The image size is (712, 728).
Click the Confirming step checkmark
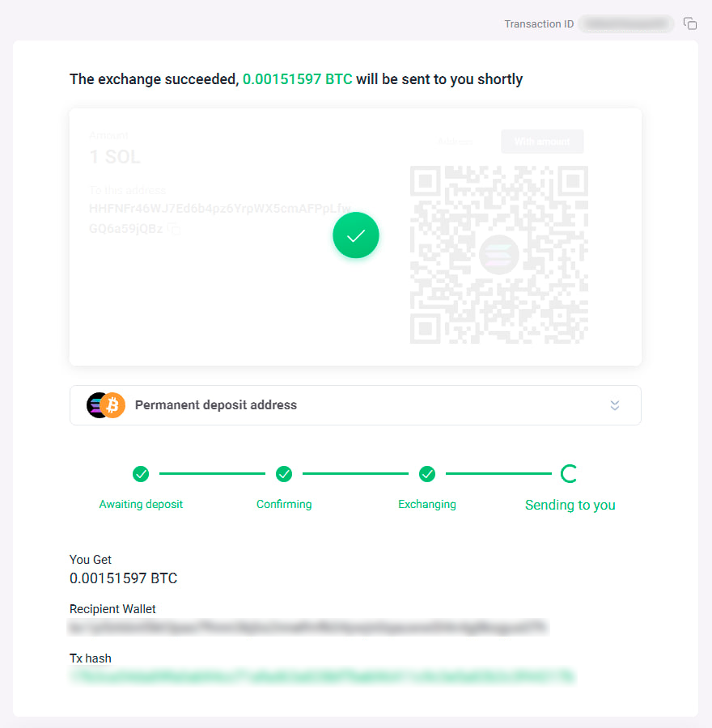pyautogui.click(x=284, y=474)
